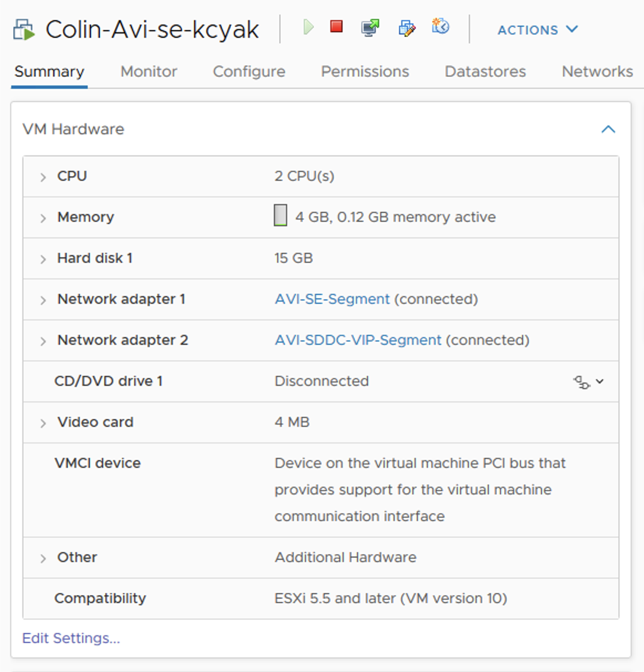The width and height of the screenshot is (644, 672).
Task: Click the Edit Settings... link
Action: (x=71, y=638)
